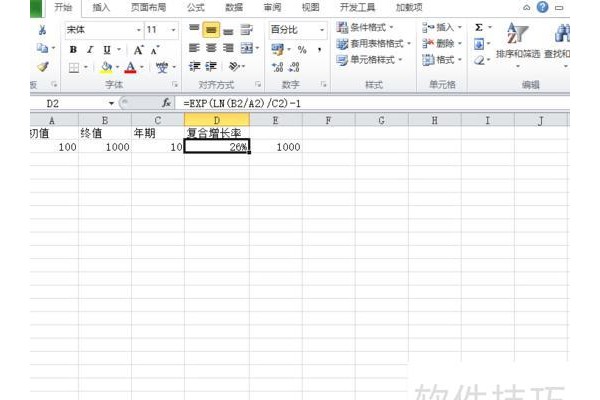Click the Copy icon
The image size is (600, 400).
(x=42, y=48)
